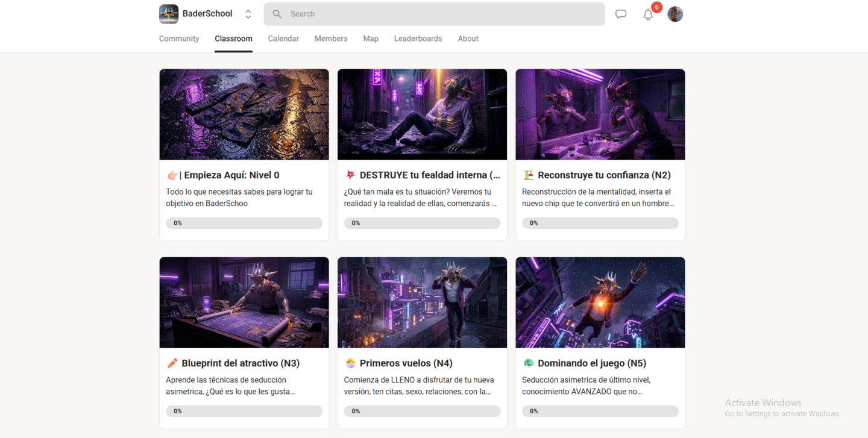
Task: Click the Blueprint del atractivo (N3) image
Action: pyautogui.click(x=244, y=302)
